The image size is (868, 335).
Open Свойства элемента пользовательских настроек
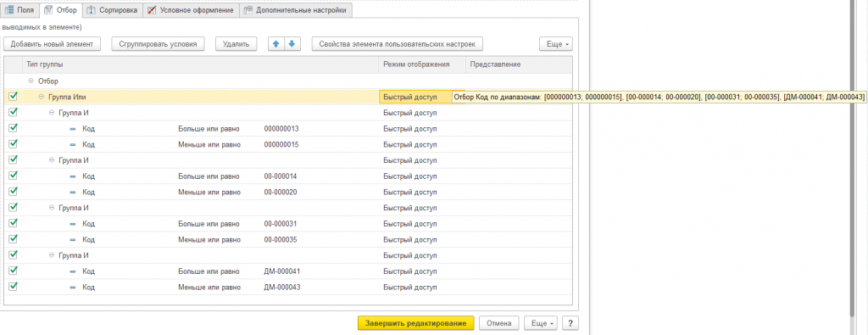397,44
